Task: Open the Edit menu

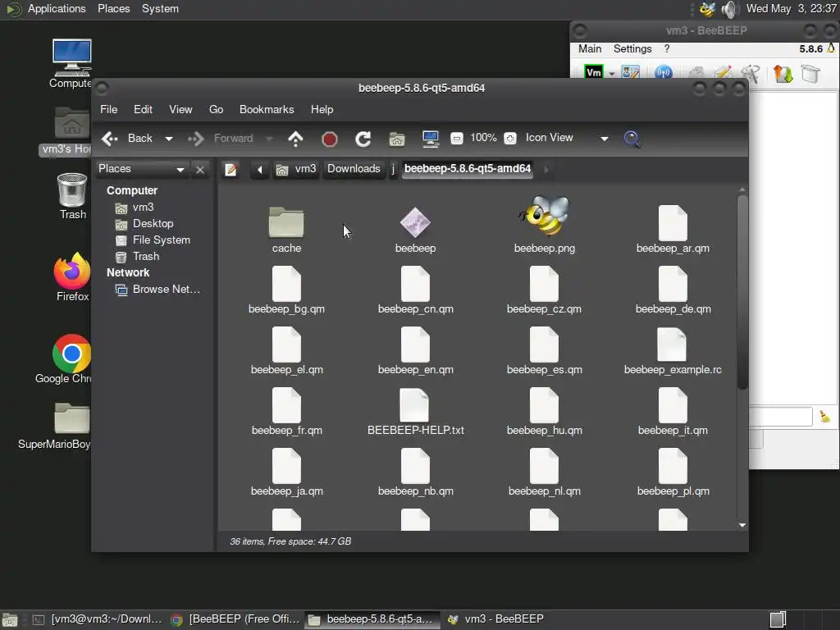Action: 143,109
